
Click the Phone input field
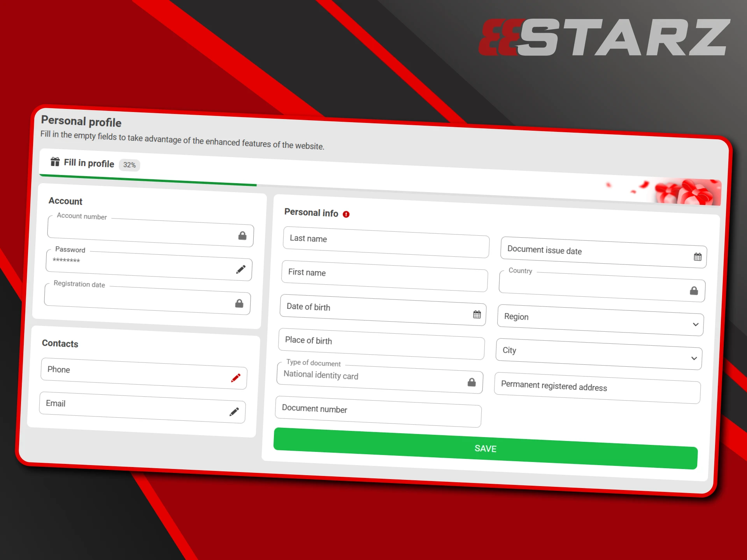point(144,373)
